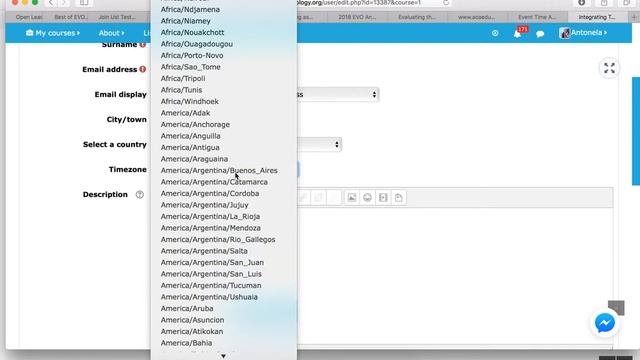Select America/Argentina/San_Juan timezone
Screen dimensions: 640x360
point(212,262)
